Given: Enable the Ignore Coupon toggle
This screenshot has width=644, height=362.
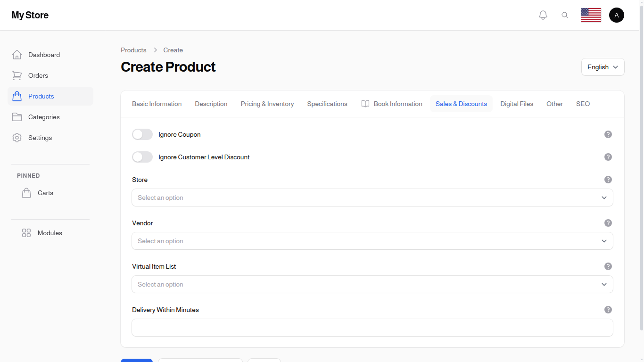Looking at the screenshot, I should (x=142, y=134).
